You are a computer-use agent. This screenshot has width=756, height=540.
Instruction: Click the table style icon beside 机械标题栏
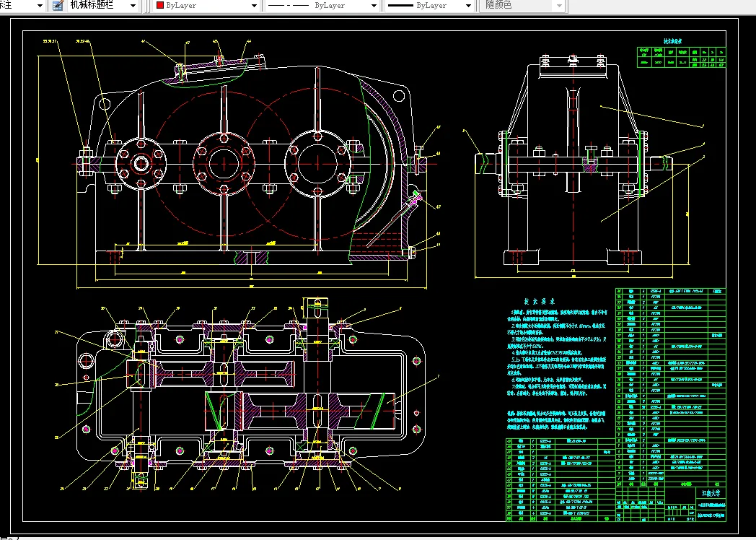(58, 6)
